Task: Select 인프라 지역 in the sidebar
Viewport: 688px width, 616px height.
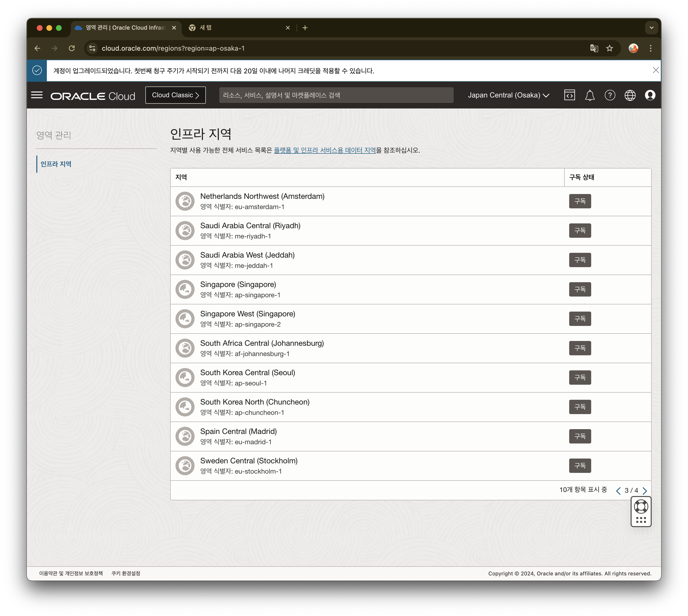Action: point(56,164)
